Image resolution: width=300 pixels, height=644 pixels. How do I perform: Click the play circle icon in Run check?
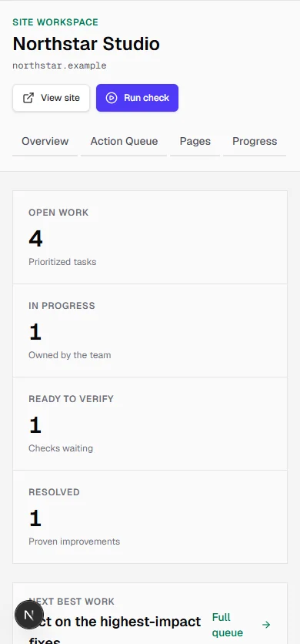[112, 98]
